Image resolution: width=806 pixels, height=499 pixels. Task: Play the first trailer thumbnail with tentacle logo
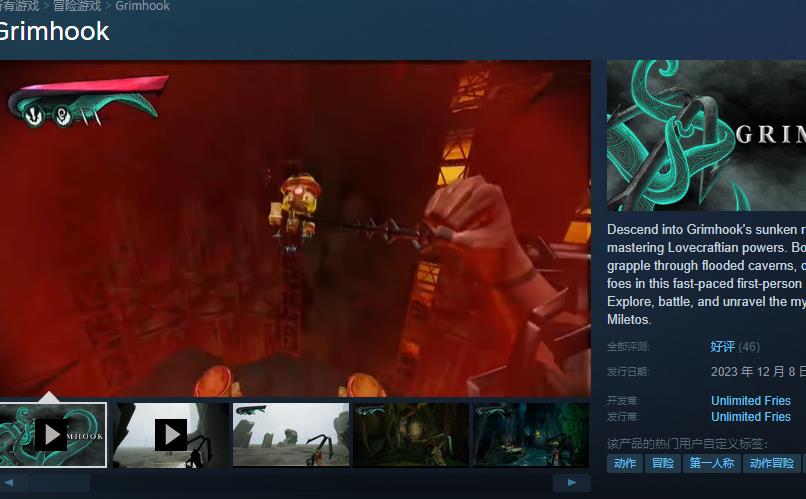point(53,435)
